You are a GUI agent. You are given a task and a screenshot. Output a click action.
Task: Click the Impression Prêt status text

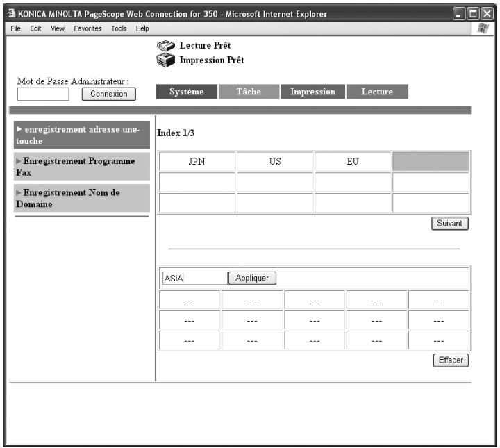pos(212,60)
